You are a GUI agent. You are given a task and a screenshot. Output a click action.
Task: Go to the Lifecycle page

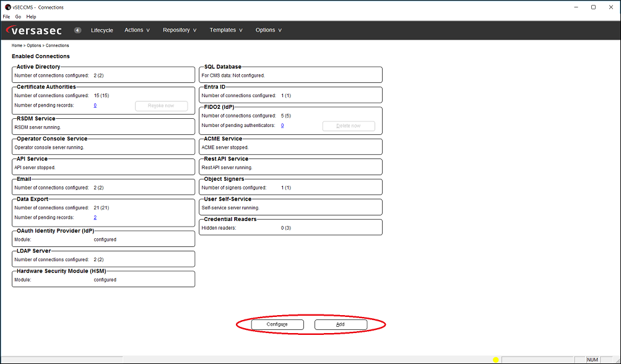(x=102, y=30)
